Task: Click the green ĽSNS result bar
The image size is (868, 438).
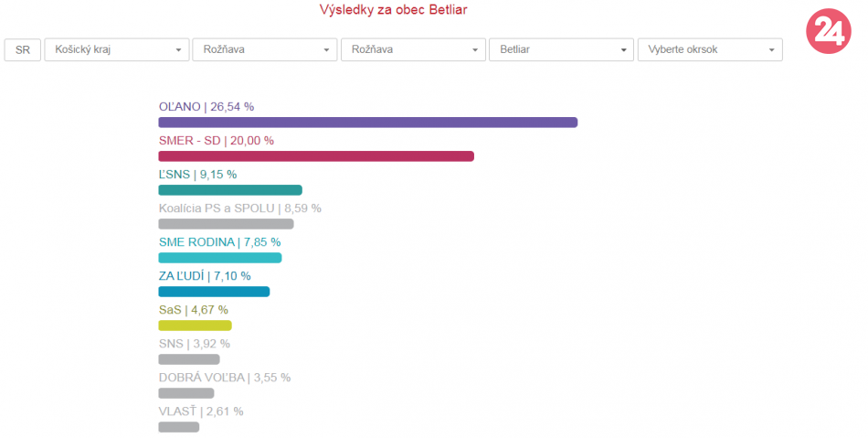Action: coord(230,190)
